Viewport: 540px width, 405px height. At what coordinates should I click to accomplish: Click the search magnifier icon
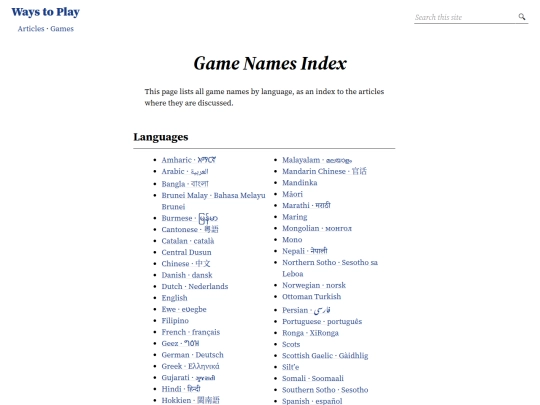pos(522,17)
